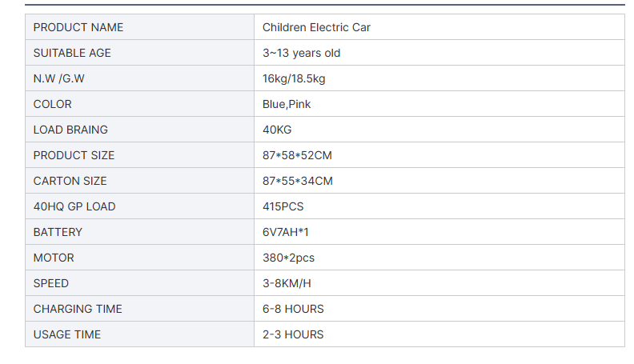Screen dimensions: 634x364
Task: Click the 16kg/18.5kg weight value
Action: (x=294, y=78)
